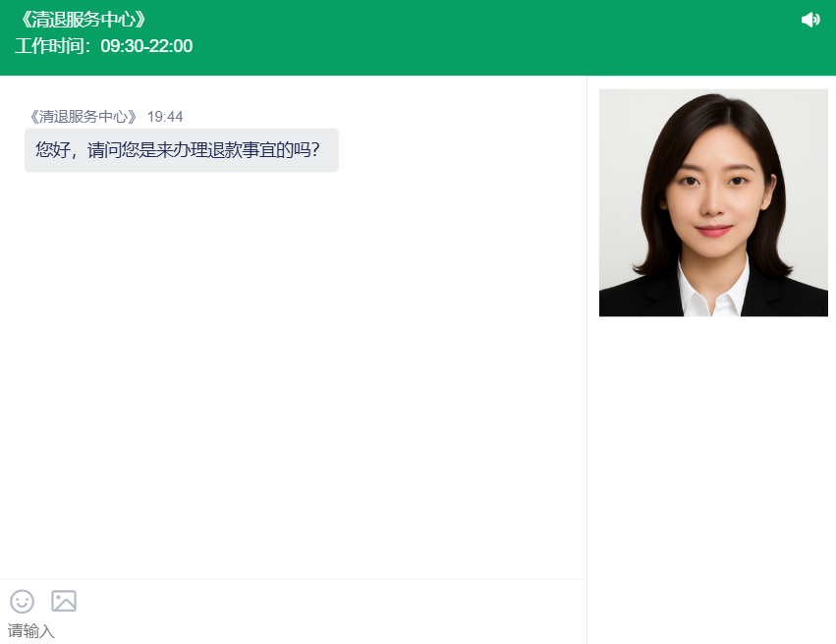
Task: Mute the notification sound via speaker icon
Action: coord(809,20)
